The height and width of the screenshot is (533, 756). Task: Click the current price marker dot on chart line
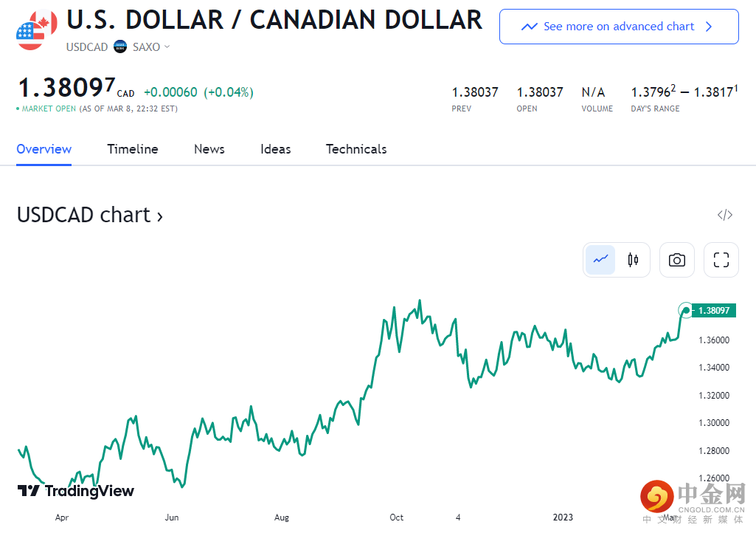[686, 311]
